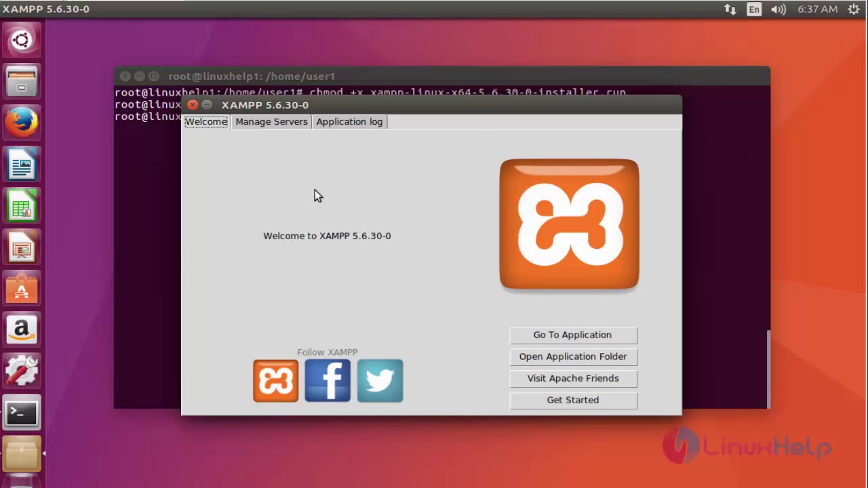Viewport: 868px width, 488px height.
Task: Open Amazon launcher icon
Action: pos(22,330)
